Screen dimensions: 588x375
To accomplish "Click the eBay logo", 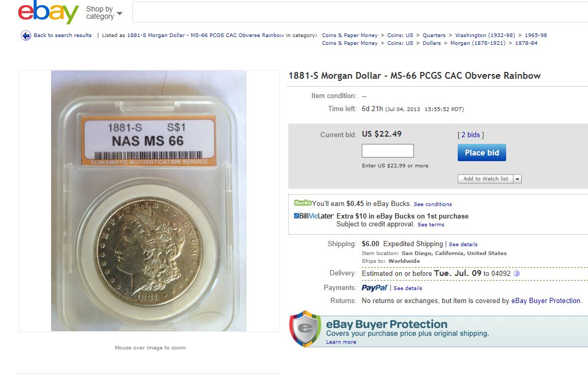I will pyautogui.click(x=48, y=13).
